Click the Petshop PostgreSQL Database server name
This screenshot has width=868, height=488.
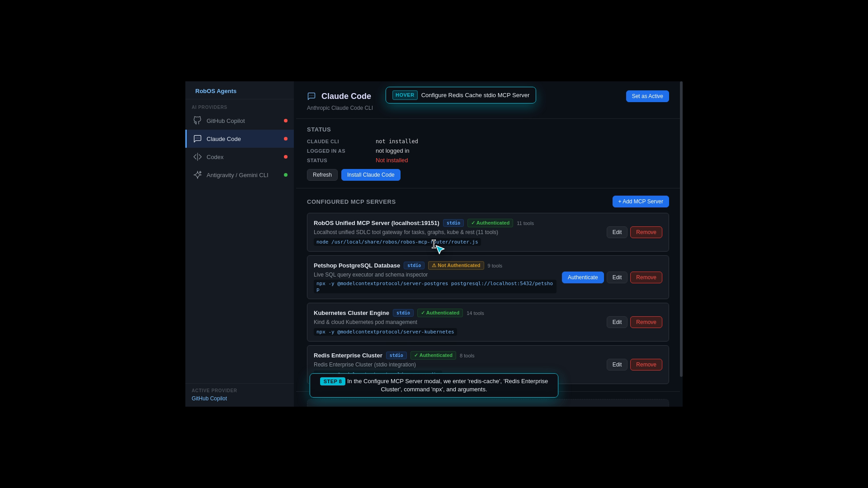point(357,266)
